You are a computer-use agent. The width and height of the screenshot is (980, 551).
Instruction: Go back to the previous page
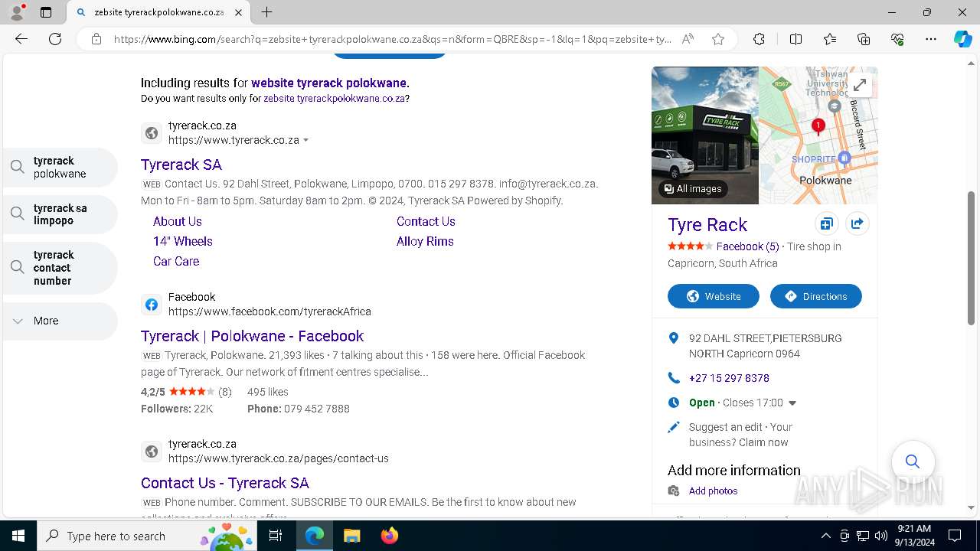point(21,39)
